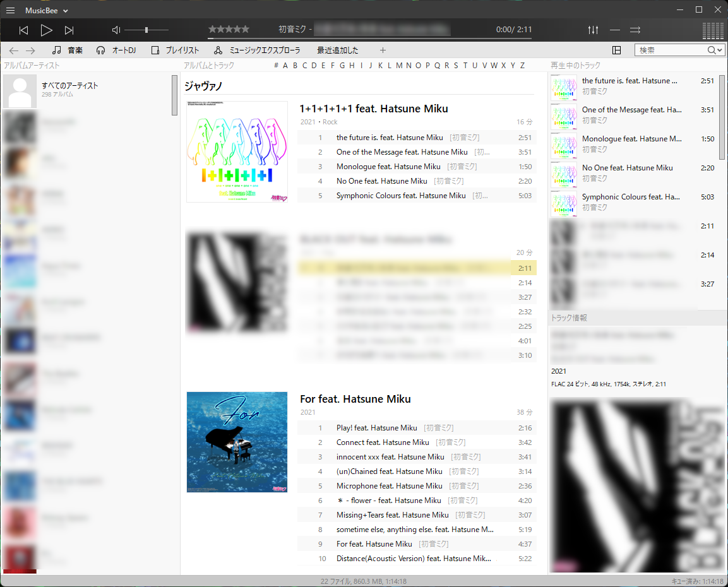Open the プレイリスト tab
Image resolution: width=728 pixels, height=587 pixels.
tap(175, 50)
